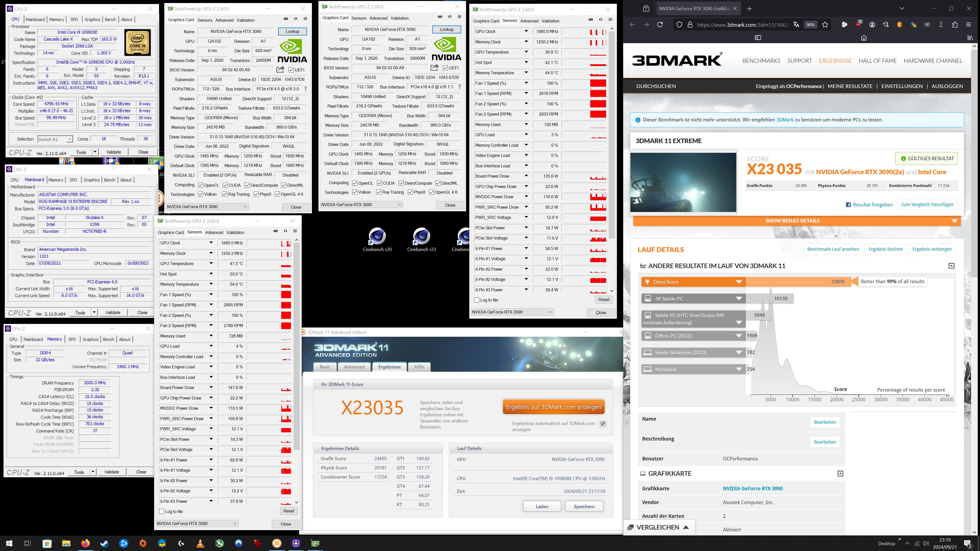Click the 3DMark 11 Extreme result thumbnail
The height and width of the screenshot is (551, 980).
tap(683, 182)
